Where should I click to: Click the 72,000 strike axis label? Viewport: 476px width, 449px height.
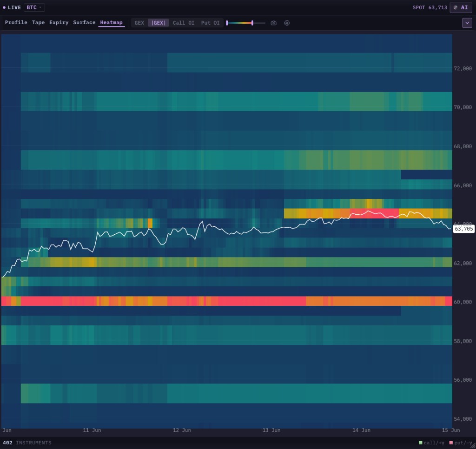click(463, 69)
